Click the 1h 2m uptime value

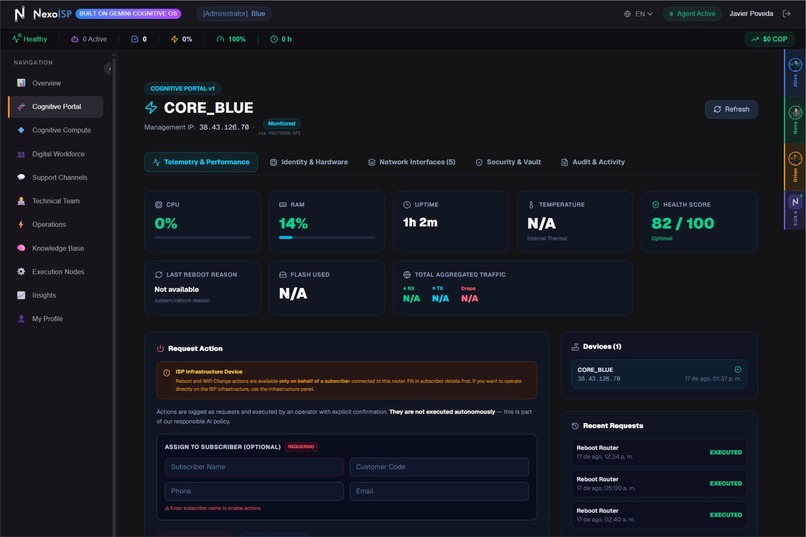click(x=420, y=223)
